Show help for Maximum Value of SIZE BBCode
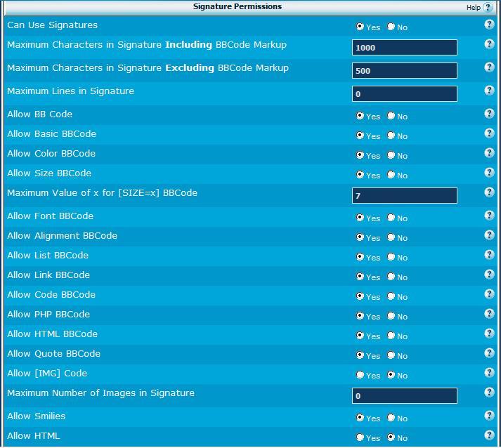Viewport: 501px width, 448px height. pos(489,192)
